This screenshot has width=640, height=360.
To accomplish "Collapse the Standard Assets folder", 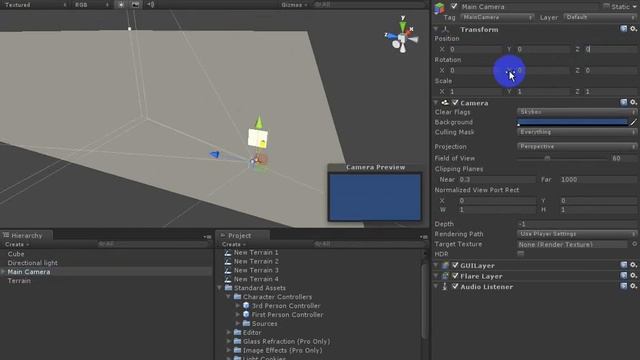I will coord(220,288).
